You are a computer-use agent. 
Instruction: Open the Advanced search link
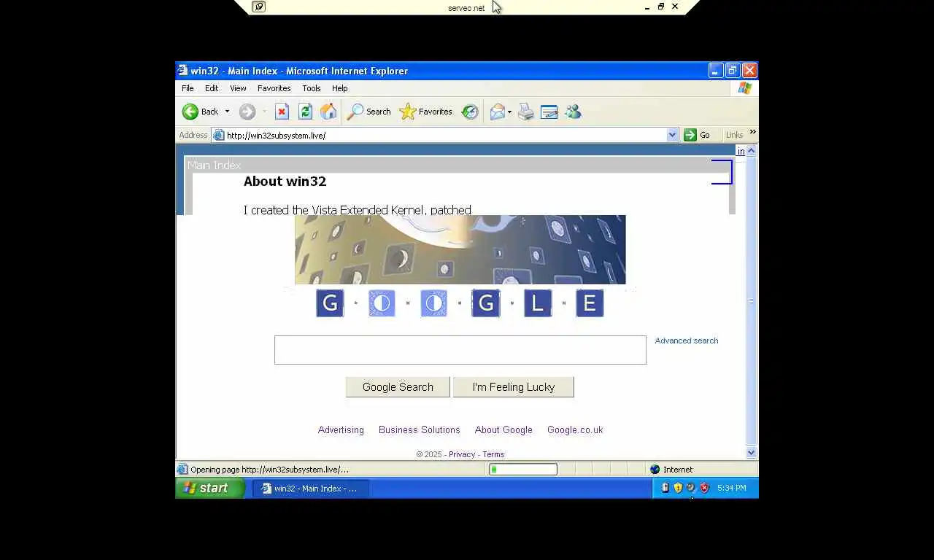[x=686, y=341]
